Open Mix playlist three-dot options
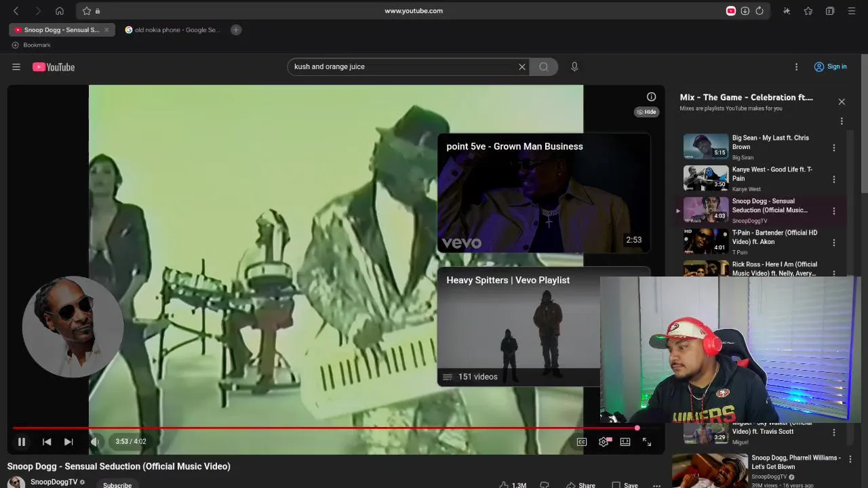 [842, 121]
